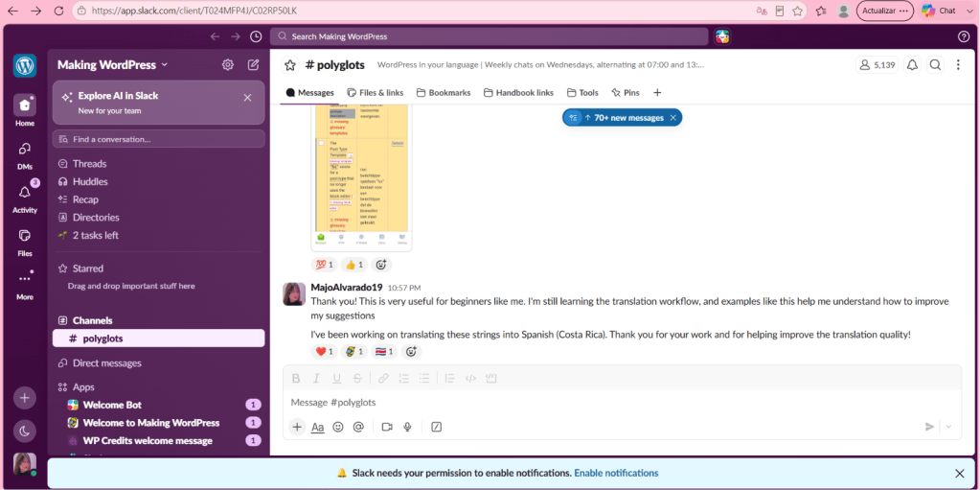This screenshot has width=980, height=490.
Task: Open the history clock icon
Action: click(256, 36)
